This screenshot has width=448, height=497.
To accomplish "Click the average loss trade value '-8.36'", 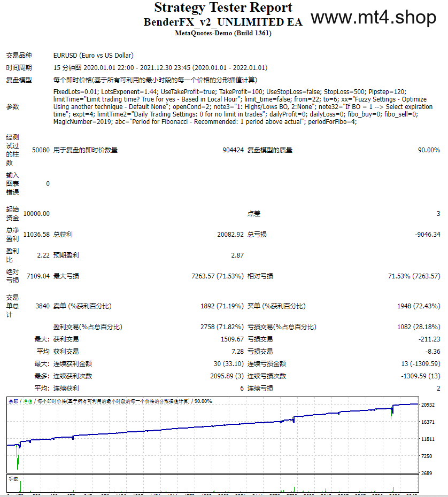I will (x=433, y=352).
